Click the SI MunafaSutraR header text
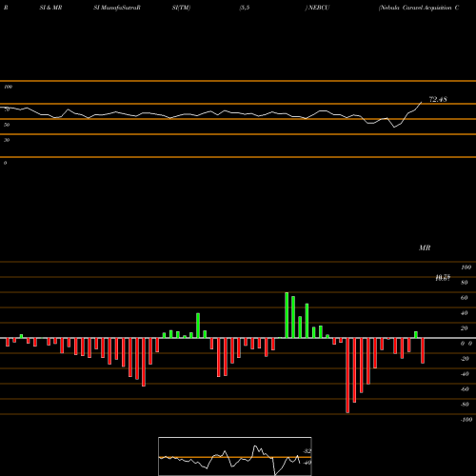Screen dimensions: 476x476 coord(117,8)
